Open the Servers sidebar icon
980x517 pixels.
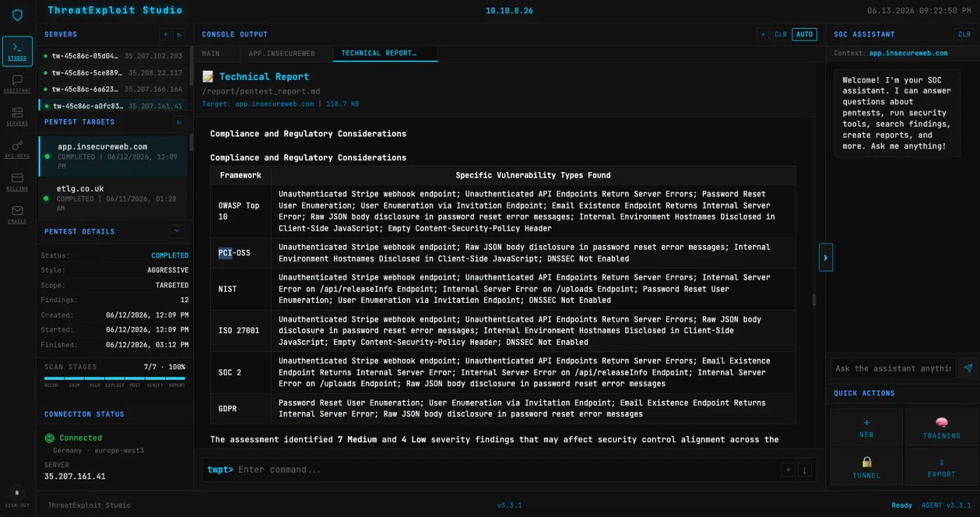(x=17, y=116)
